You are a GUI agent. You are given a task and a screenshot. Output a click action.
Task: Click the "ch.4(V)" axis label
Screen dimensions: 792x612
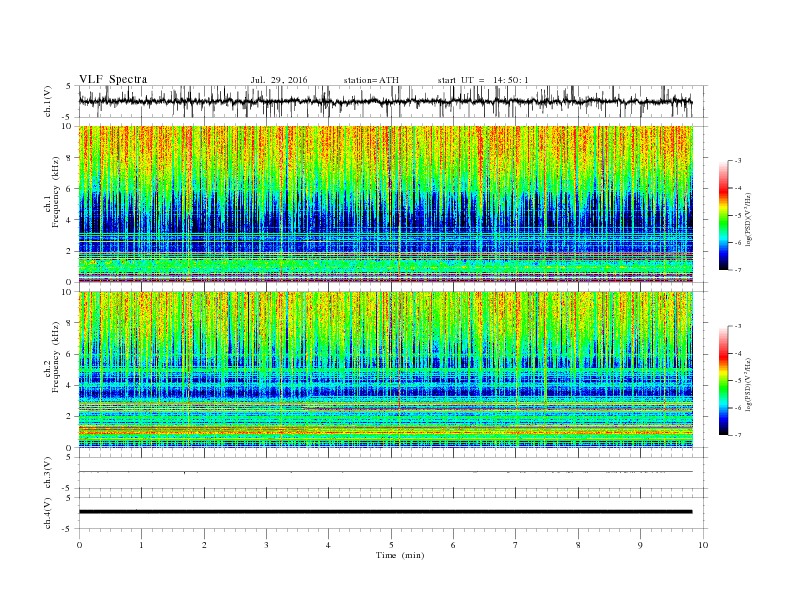tap(48, 513)
